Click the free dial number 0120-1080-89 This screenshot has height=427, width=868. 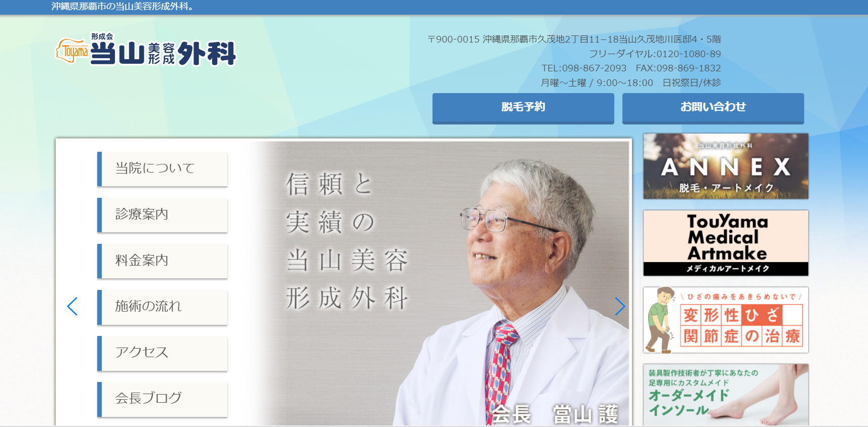pos(688,54)
